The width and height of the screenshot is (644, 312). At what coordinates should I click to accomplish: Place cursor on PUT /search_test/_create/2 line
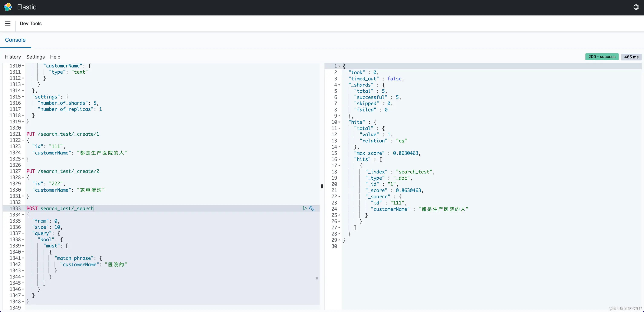[x=63, y=171]
